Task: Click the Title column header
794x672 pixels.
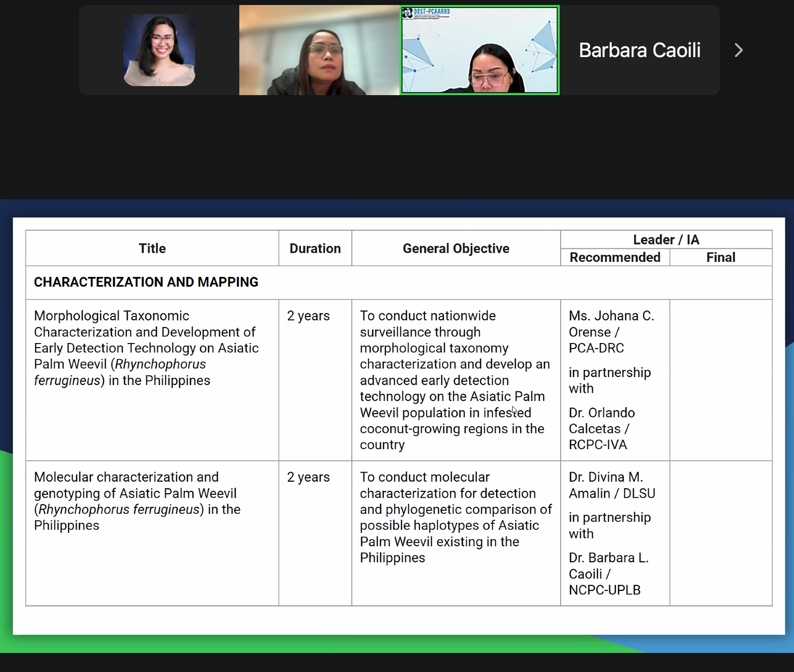Action: point(152,248)
